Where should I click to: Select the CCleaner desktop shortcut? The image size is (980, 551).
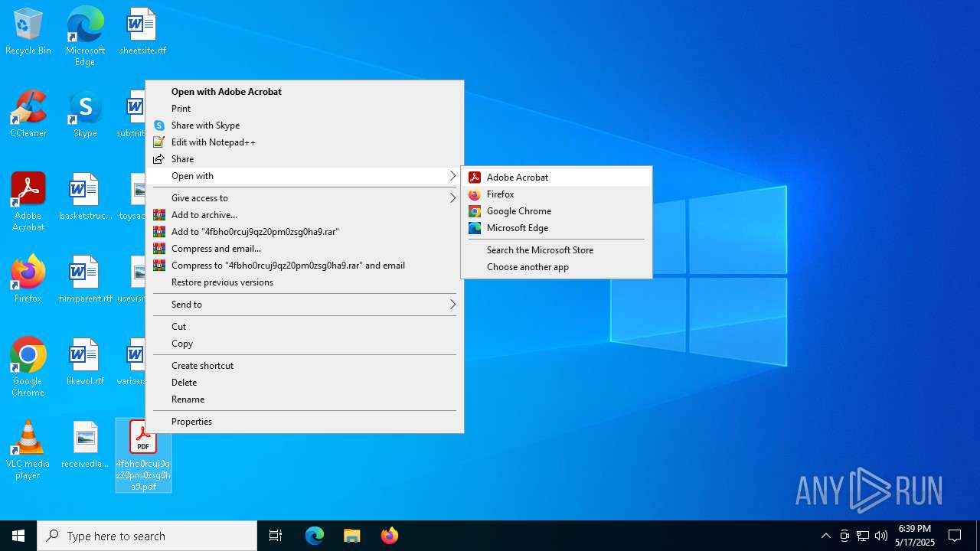coord(28,115)
